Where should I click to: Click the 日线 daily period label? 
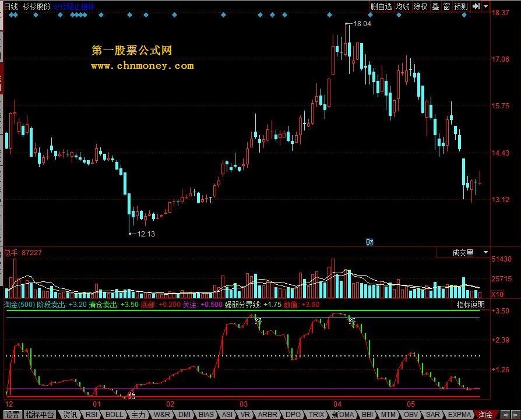click(10, 6)
